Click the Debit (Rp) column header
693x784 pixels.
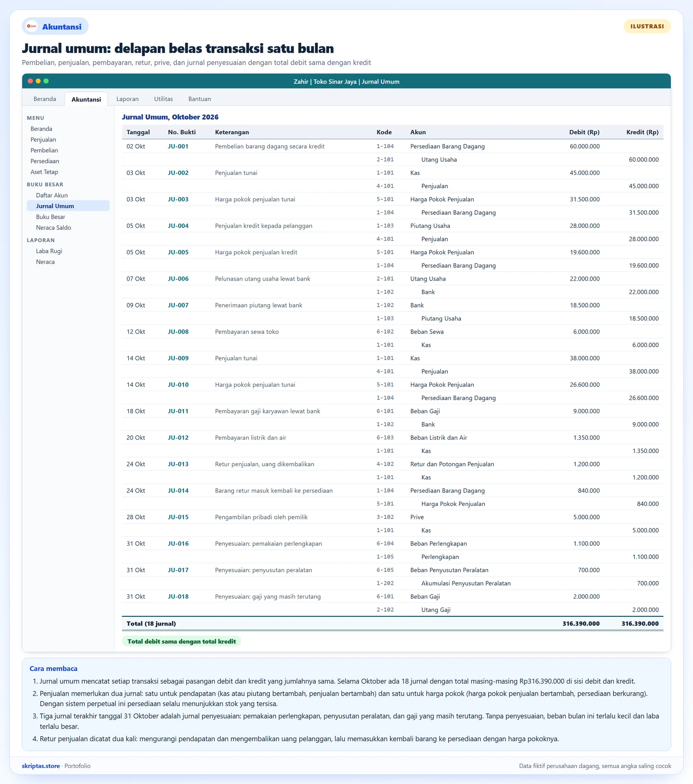coord(584,132)
